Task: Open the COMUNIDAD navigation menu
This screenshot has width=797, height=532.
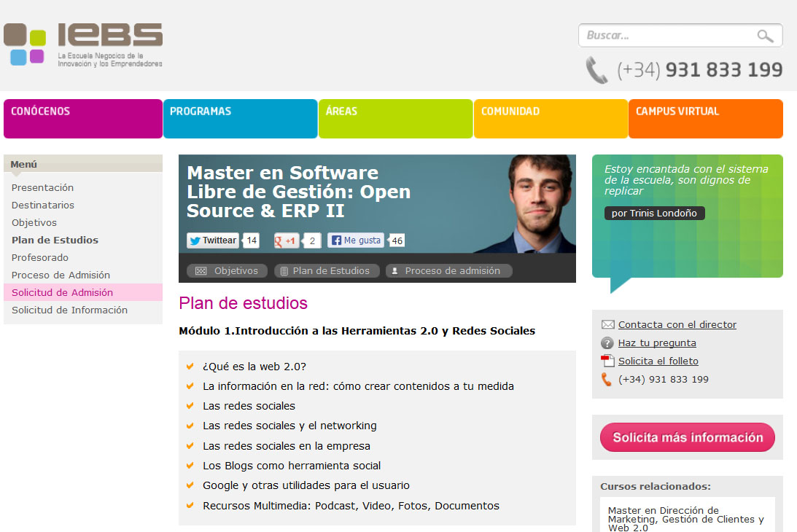Action: pos(551,119)
